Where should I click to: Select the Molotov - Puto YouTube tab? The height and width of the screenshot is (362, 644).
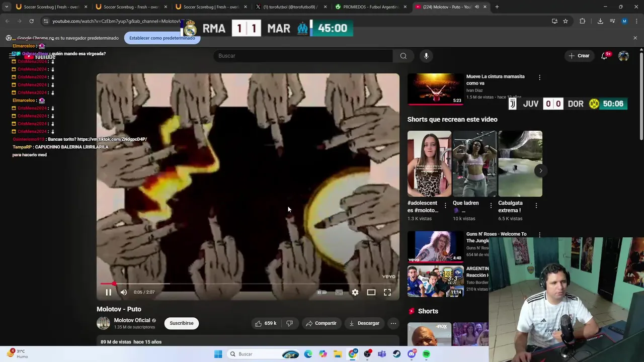point(451,7)
